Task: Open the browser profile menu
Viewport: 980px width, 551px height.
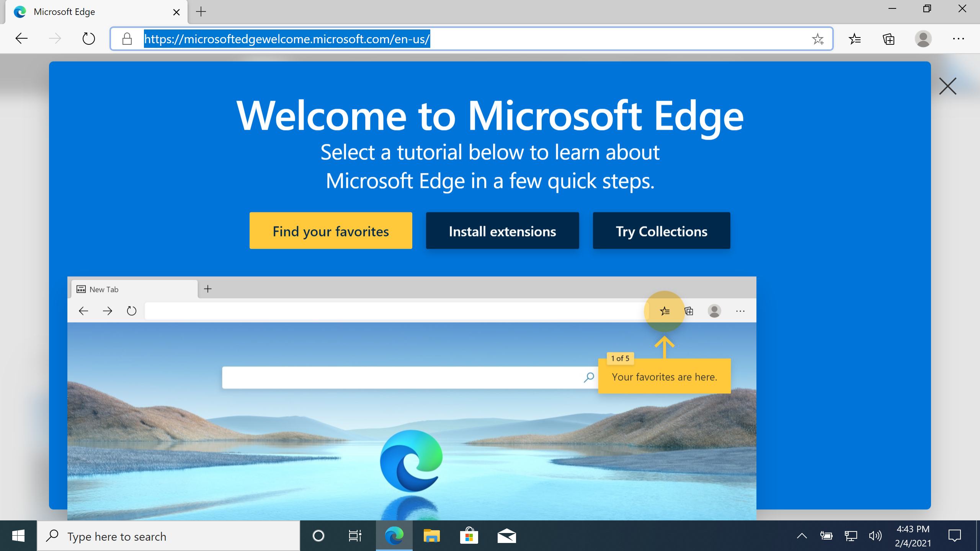Action: click(x=923, y=39)
